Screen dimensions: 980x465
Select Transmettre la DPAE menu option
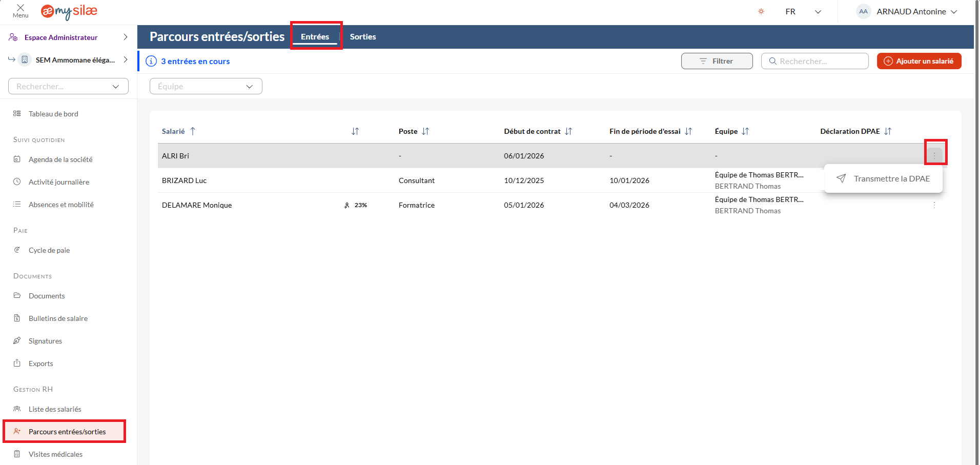click(891, 178)
